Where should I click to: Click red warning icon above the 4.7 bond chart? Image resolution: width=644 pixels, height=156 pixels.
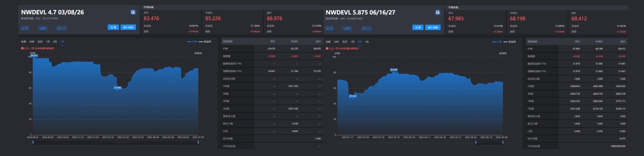pyautogui.click(x=22, y=48)
